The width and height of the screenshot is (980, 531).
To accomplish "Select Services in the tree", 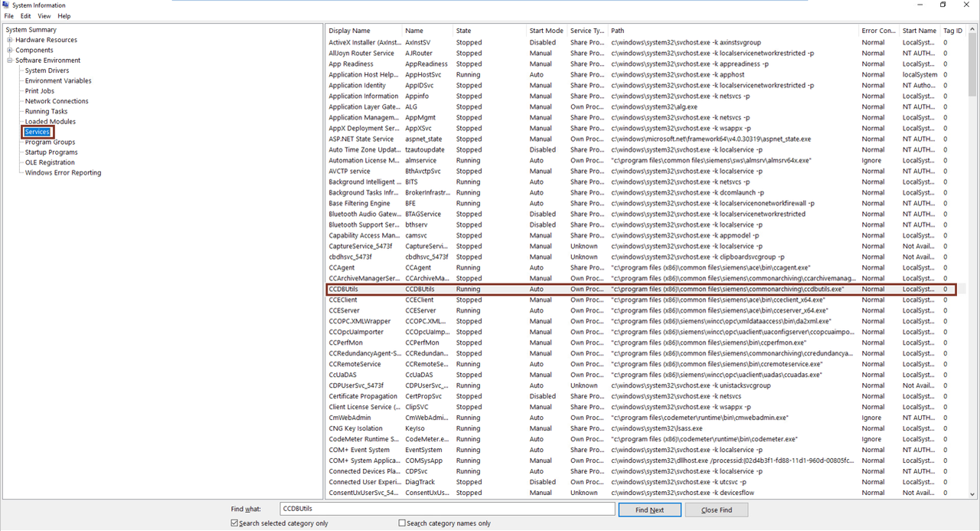I will 37,132.
